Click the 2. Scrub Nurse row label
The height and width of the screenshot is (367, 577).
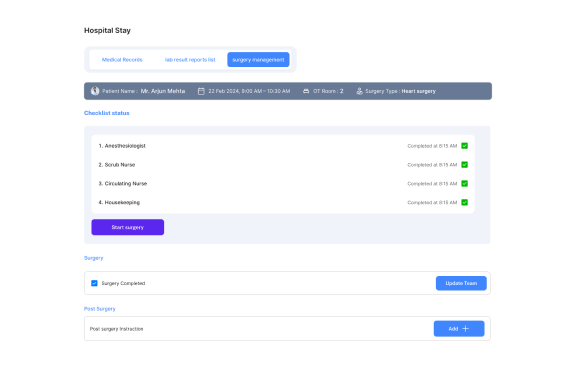(x=117, y=165)
